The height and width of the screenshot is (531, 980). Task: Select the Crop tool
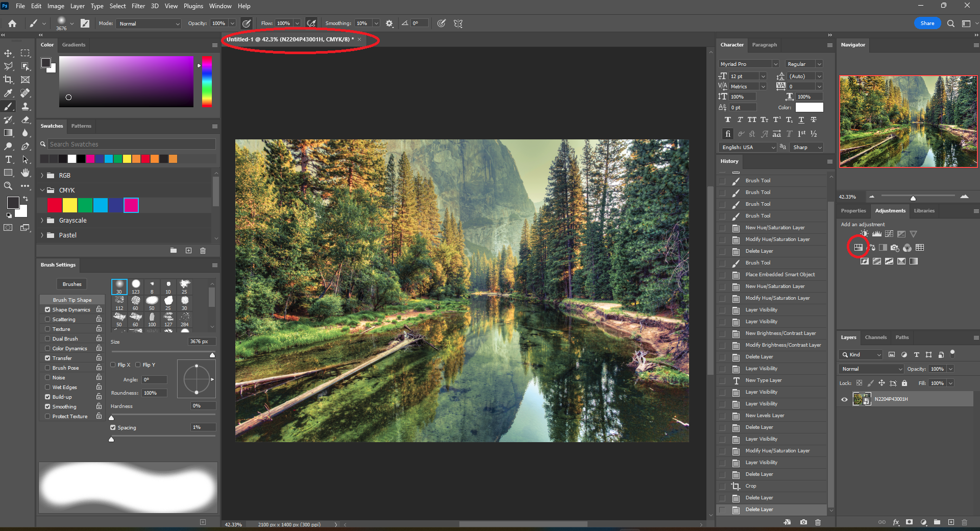9,80
